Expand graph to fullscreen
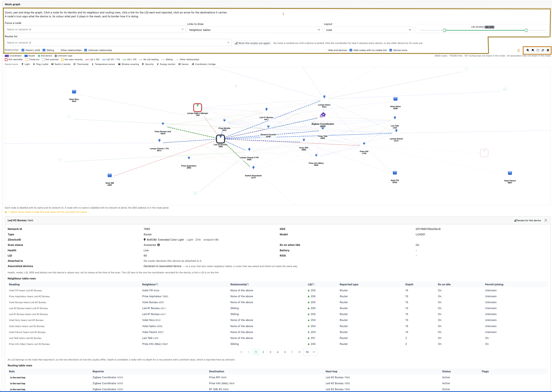The image size is (552, 392). (x=548, y=50)
